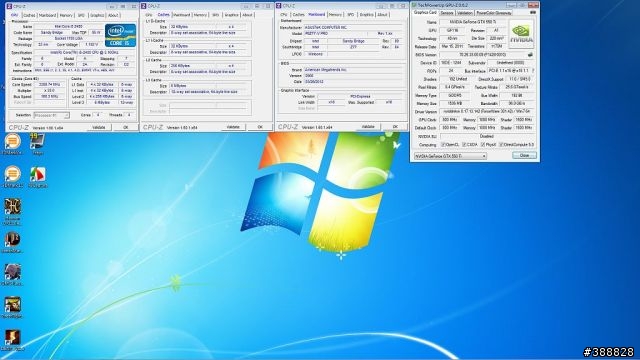The width and height of the screenshot is (640, 360).
Task: Click the GPU-Z title bar application icon
Action: click(x=414, y=5)
